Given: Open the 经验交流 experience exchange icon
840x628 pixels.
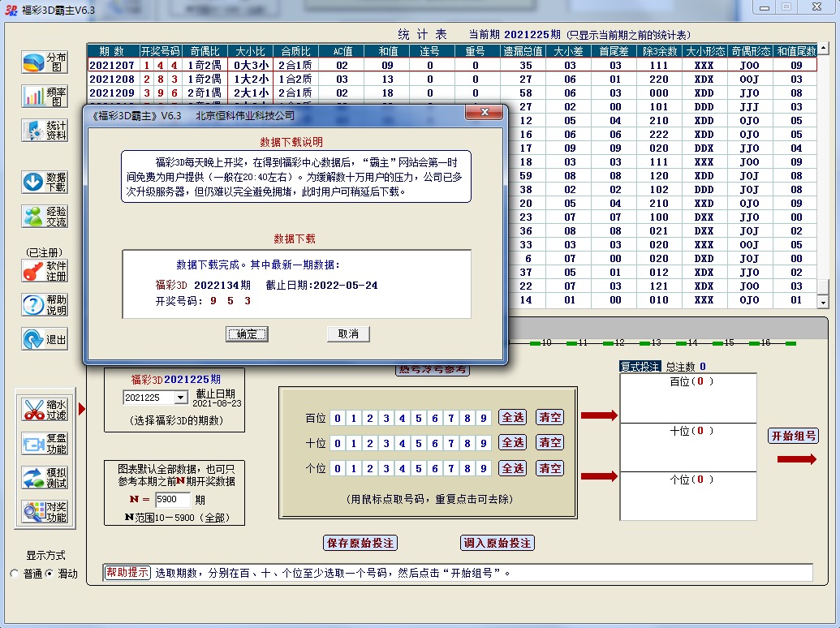Looking at the screenshot, I should pos(45,216).
